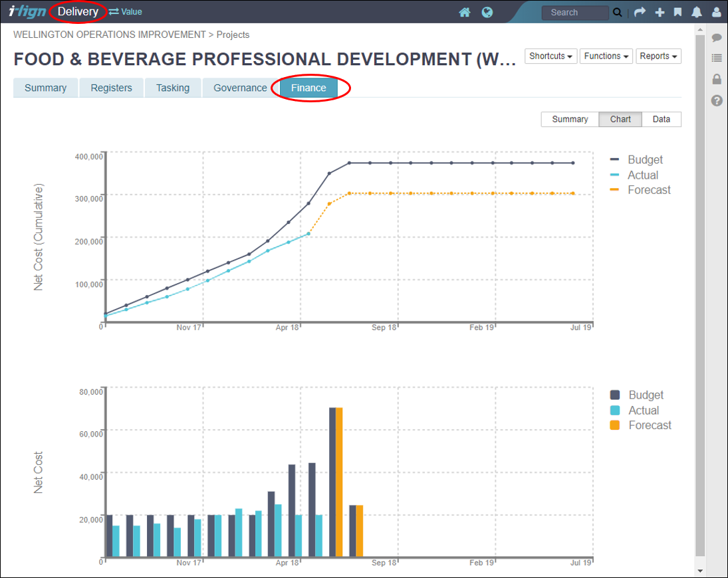Viewport: 728px width, 578px height.
Task: Select the Finance tab
Action: 308,88
